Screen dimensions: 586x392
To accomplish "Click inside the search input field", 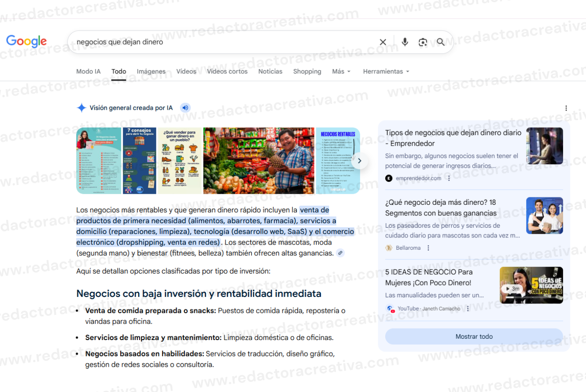I will 225,42.
